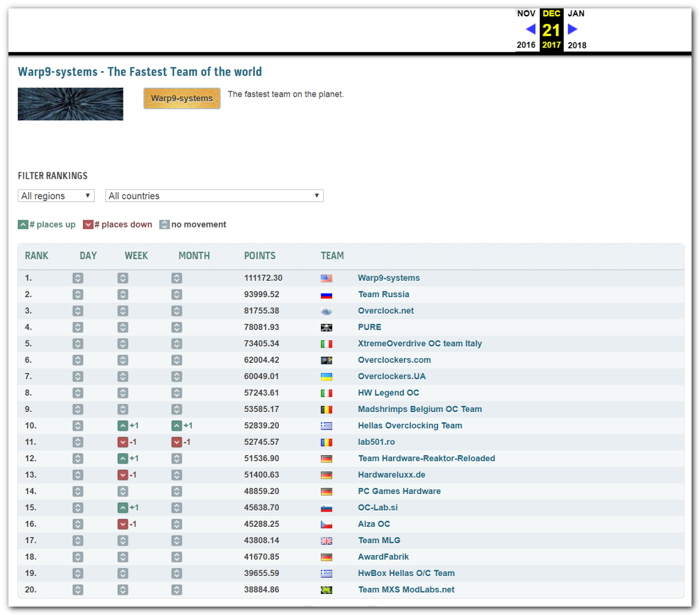700x615 pixels.
Task: Click the Slovenian flag beside OC-Lab.si
Action: point(326,508)
